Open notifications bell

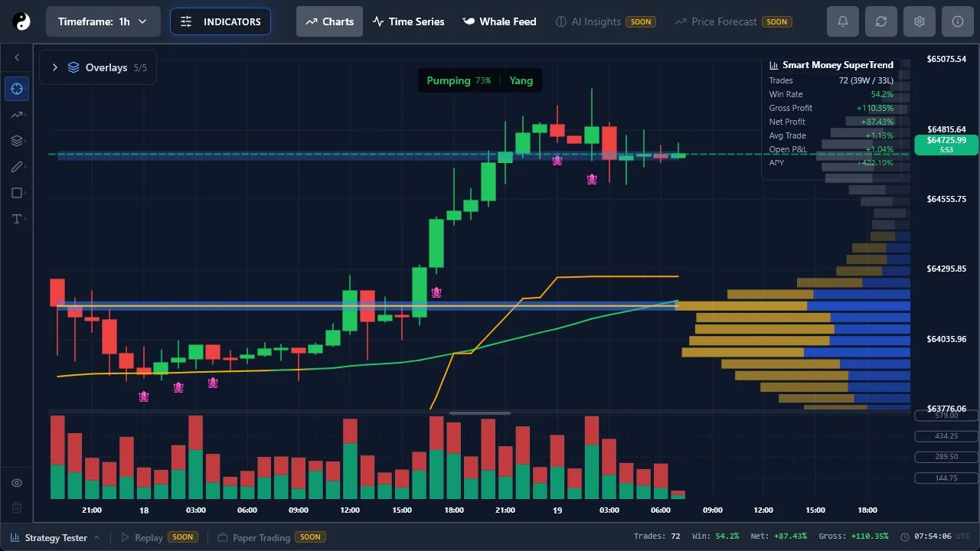pyautogui.click(x=843, y=21)
